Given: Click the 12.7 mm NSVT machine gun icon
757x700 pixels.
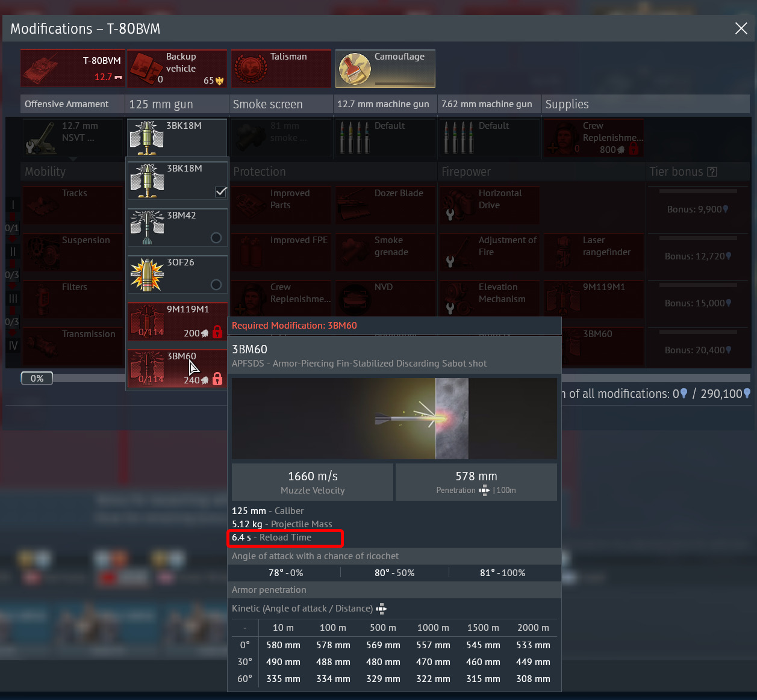Looking at the screenshot, I should point(41,138).
